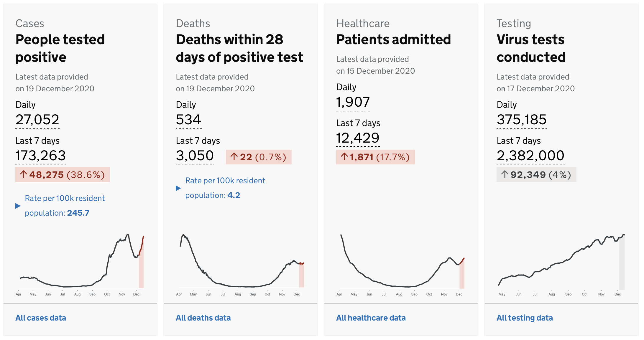Image resolution: width=644 pixels, height=340 pixels.
Task: Open the All testing data link
Action: pos(525,318)
